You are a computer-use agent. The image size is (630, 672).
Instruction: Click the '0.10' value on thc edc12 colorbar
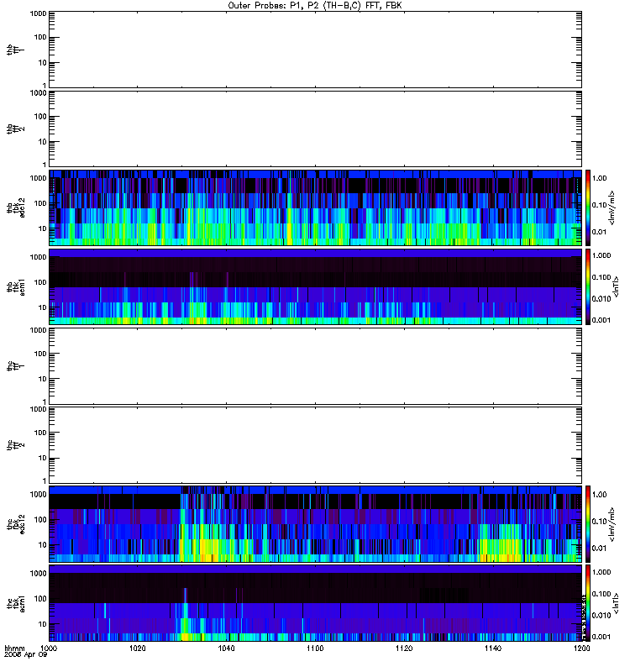click(x=599, y=521)
